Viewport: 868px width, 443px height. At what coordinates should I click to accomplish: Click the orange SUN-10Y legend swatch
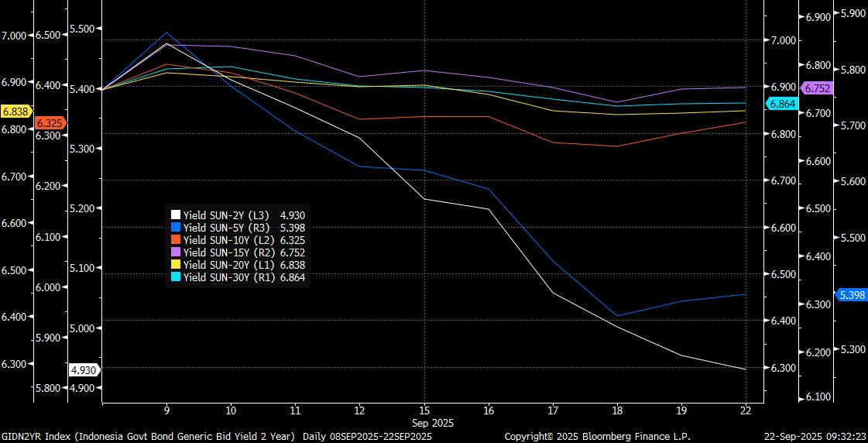tap(176, 240)
